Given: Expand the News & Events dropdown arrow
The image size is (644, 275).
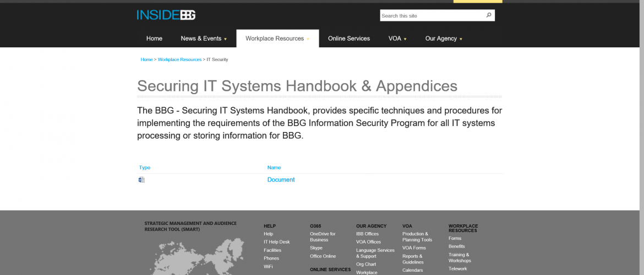Looking at the screenshot, I should (225, 39).
